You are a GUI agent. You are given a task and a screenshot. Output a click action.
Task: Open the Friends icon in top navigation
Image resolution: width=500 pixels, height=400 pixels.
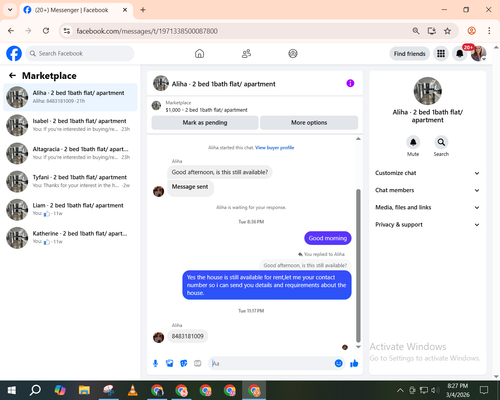pyautogui.click(x=246, y=53)
